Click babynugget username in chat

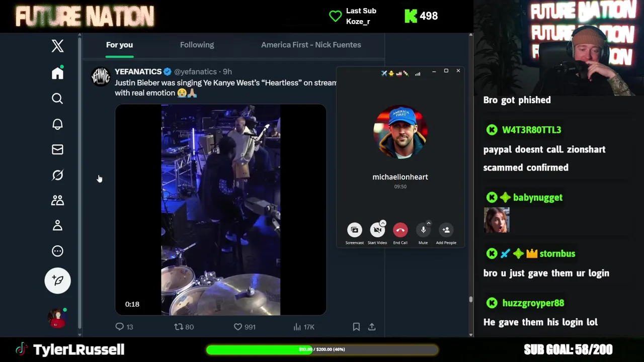coord(538,198)
